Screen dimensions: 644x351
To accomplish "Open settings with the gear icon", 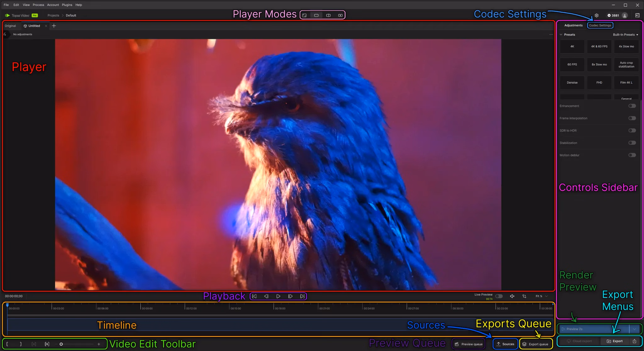I will coord(597,15).
